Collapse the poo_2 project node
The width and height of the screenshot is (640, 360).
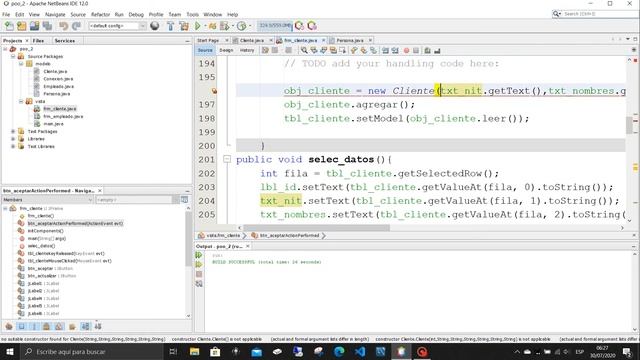pos(5,49)
